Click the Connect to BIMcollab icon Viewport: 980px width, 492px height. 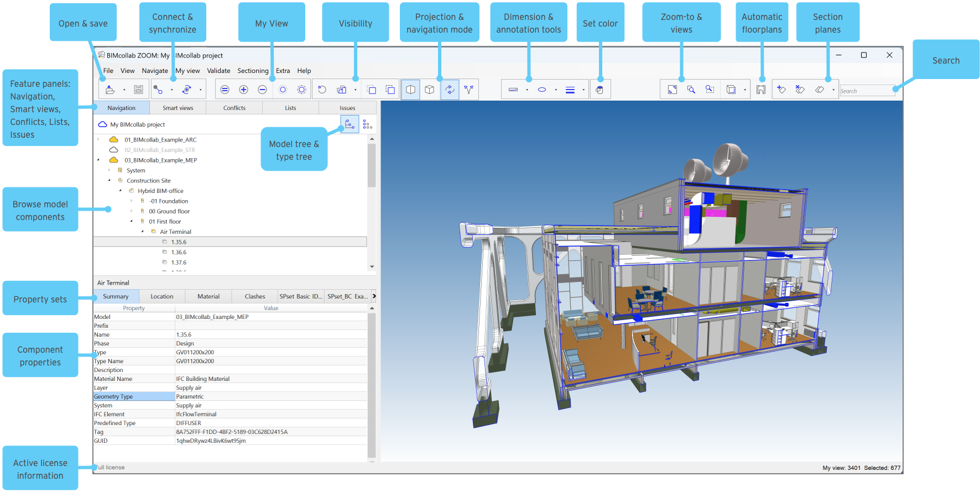coord(158,90)
